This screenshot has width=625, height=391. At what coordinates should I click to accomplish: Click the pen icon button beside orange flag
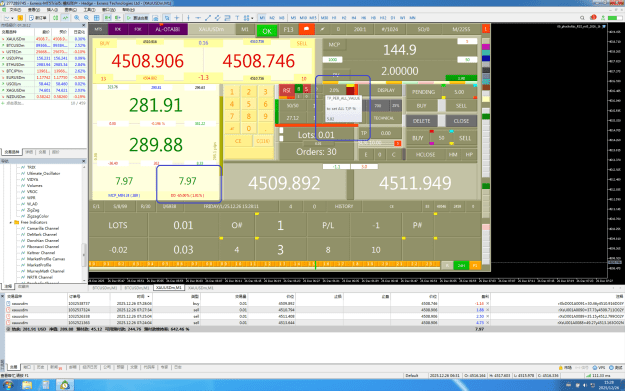(322, 29)
